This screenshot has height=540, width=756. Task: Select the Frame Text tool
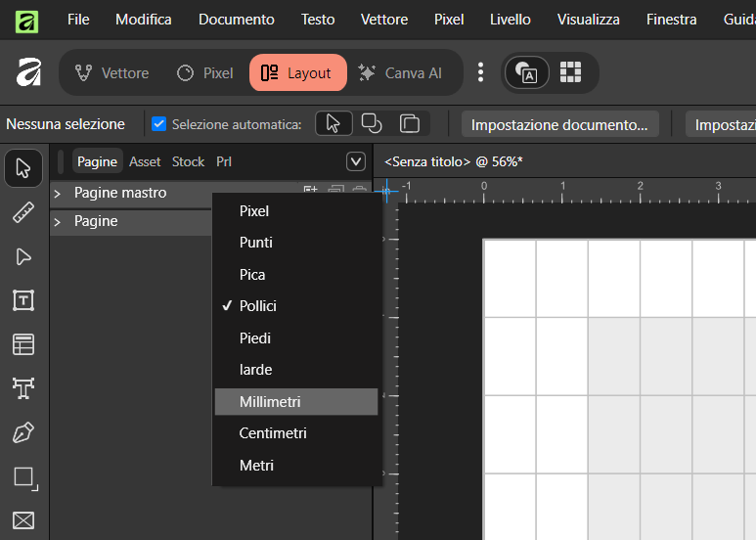click(23, 300)
